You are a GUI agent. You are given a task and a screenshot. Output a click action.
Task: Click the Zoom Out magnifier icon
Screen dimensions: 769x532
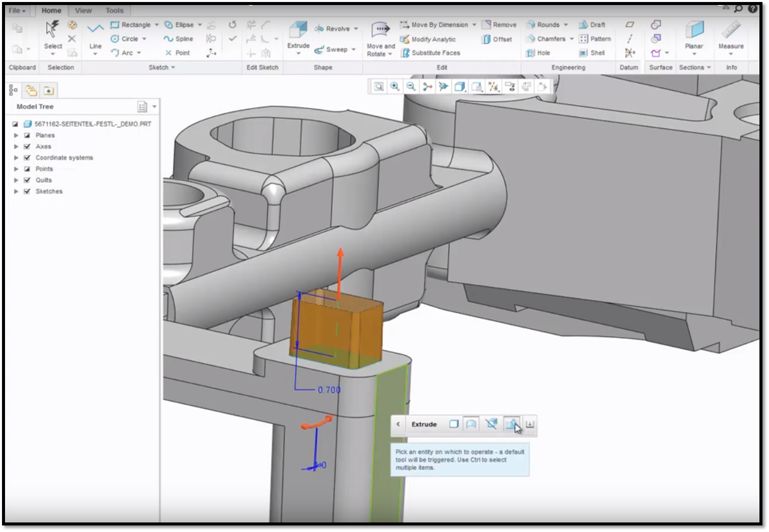pos(411,87)
